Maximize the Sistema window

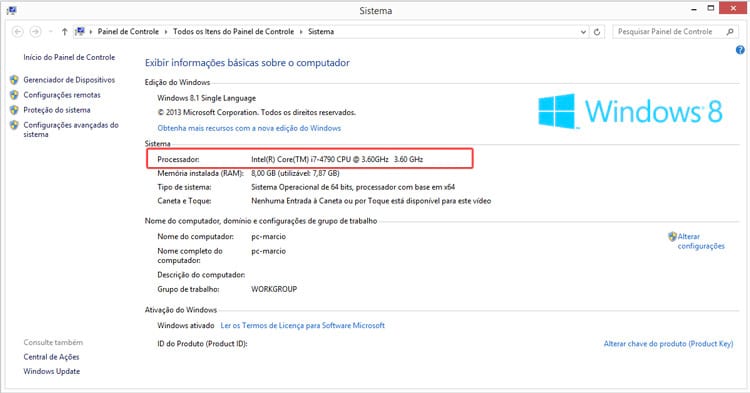(711, 9)
